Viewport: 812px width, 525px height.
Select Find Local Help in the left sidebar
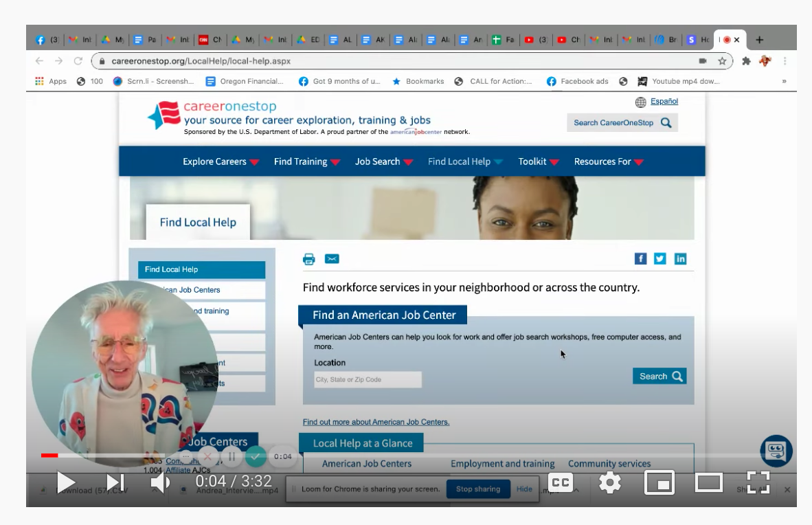point(201,269)
